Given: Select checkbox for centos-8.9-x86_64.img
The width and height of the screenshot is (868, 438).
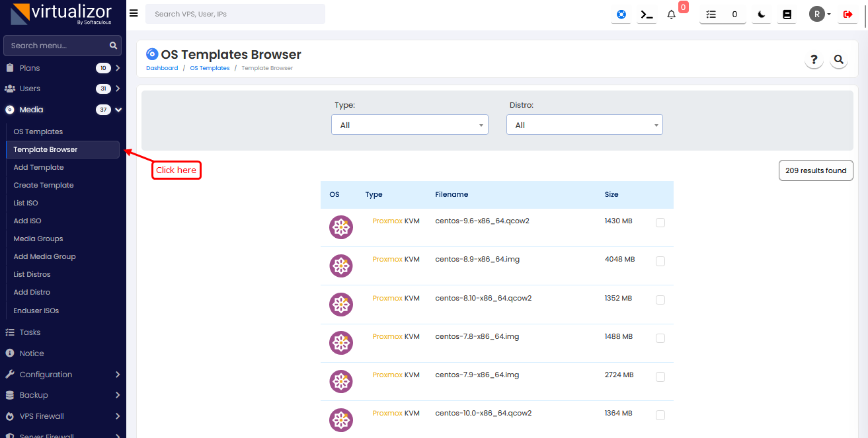Looking at the screenshot, I should point(660,261).
